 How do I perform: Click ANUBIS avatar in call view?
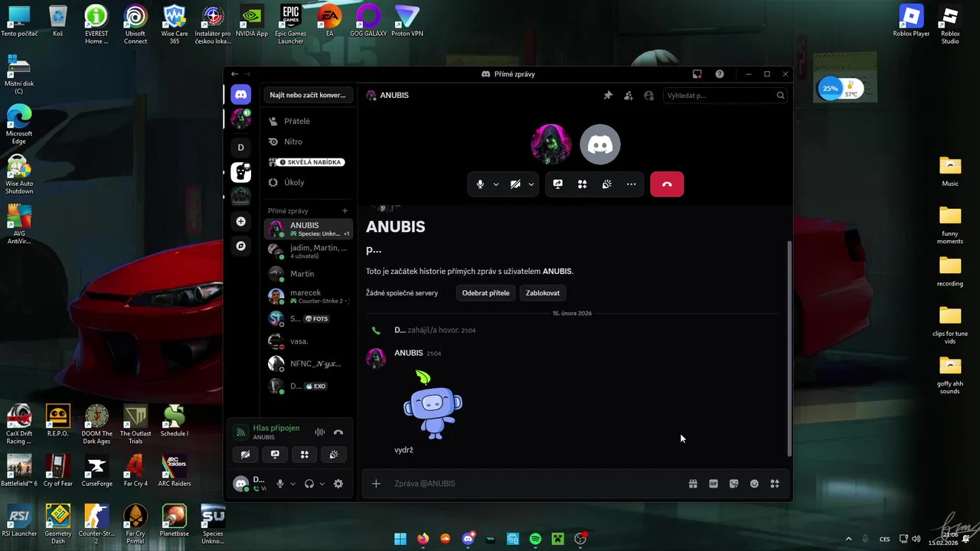[551, 144]
